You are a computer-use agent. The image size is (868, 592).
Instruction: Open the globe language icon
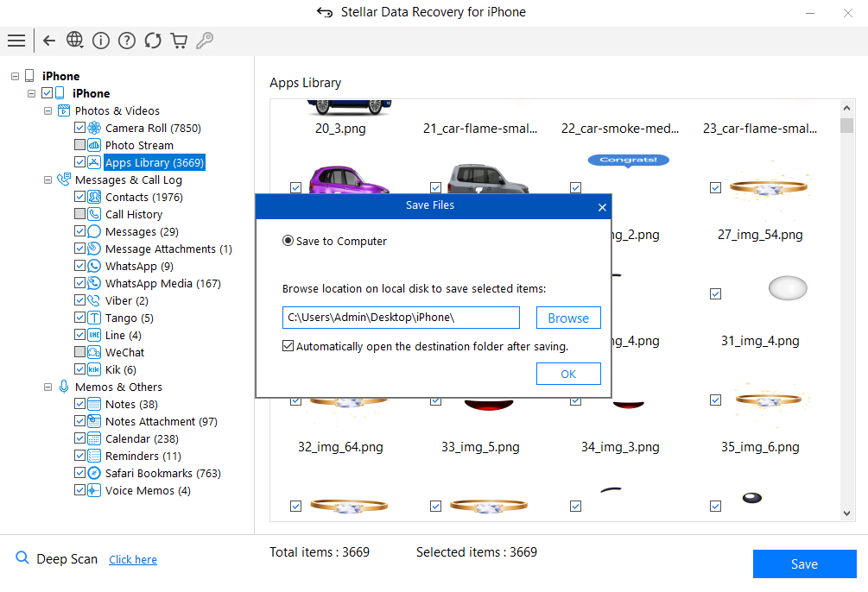[75, 41]
